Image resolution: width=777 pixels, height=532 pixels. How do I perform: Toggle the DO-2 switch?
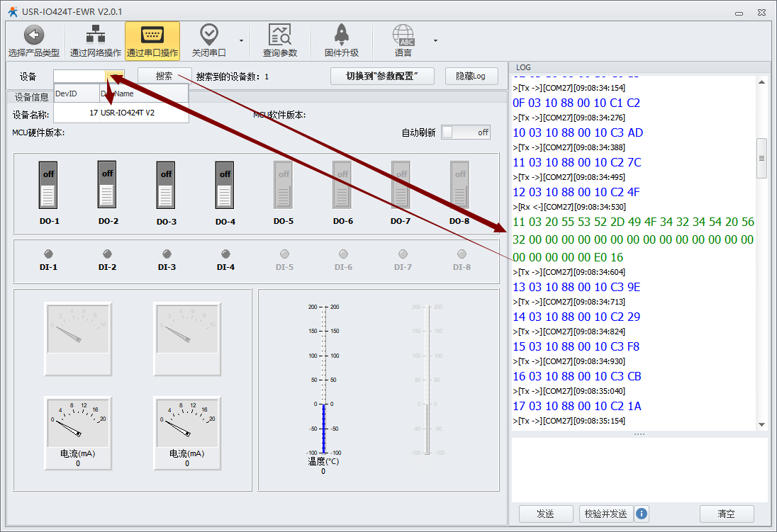tap(107, 185)
